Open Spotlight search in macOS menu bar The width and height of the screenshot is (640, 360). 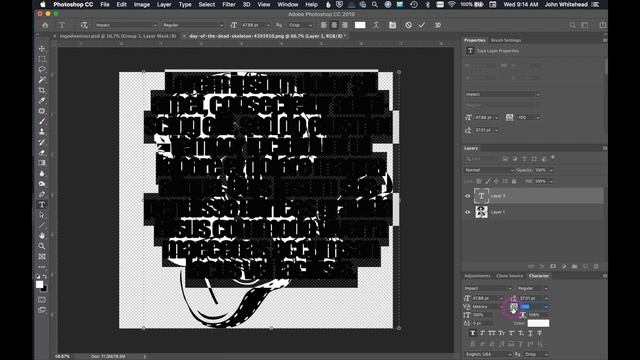click(375, 4)
